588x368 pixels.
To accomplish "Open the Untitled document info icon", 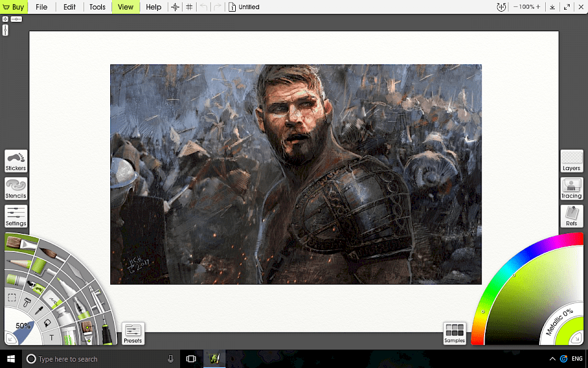I will 232,7.
